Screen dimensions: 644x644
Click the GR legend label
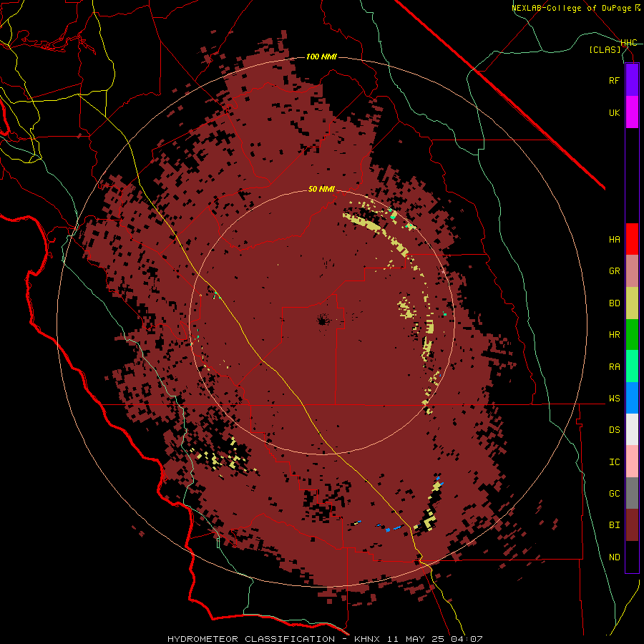[615, 271]
